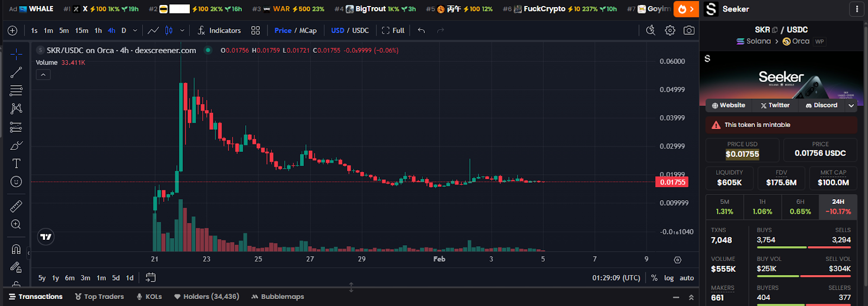The width and height of the screenshot is (868, 306).
Task: Switch to the Top Traders tab
Action: click(99, 297)
